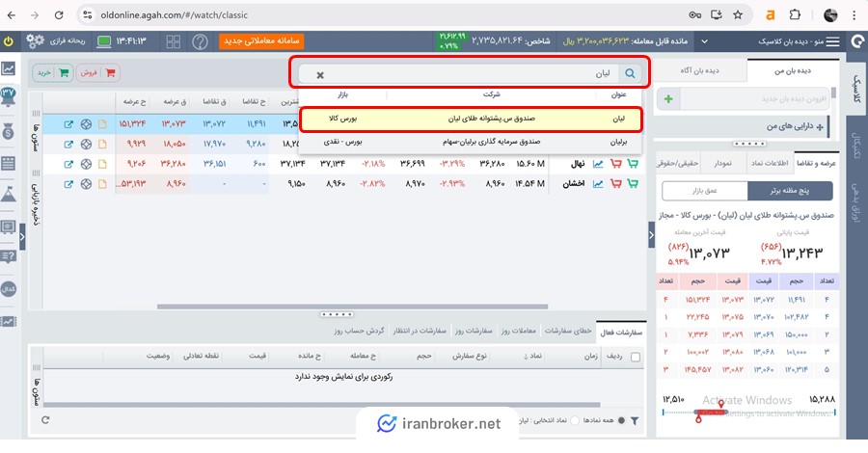Screen dimensions: 868x453
Task: Click the green buy cart in نهال row
Action: click(632, 164)
